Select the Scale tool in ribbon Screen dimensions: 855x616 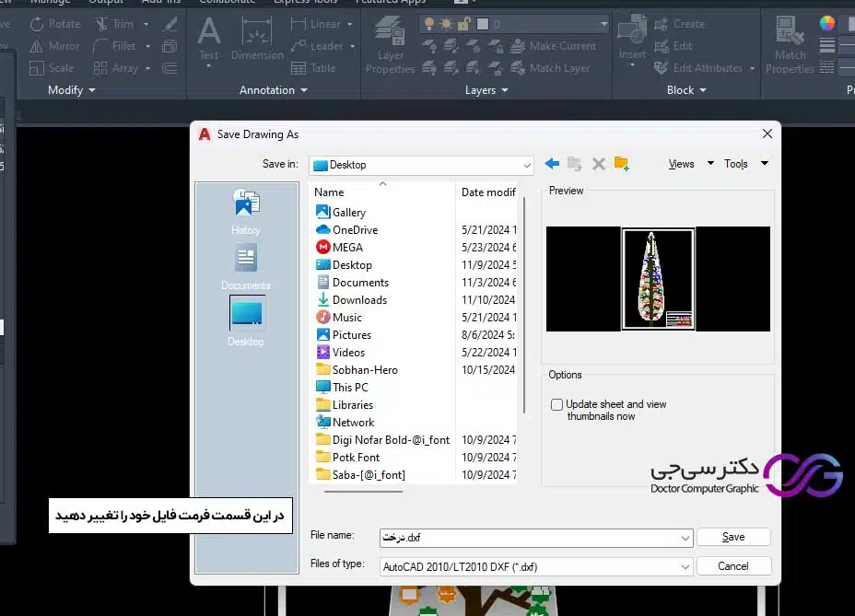(52, 68)
